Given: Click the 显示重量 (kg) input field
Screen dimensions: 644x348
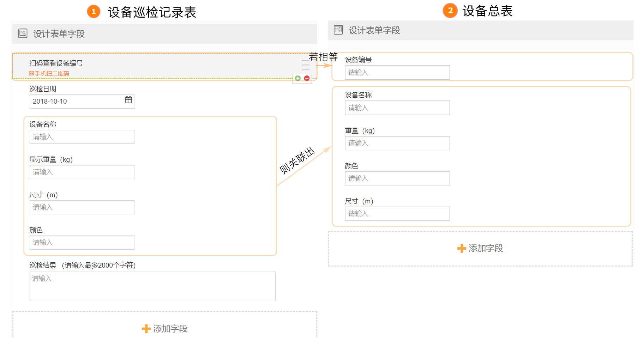Looking at the screenshot, I should pos(82,172).
